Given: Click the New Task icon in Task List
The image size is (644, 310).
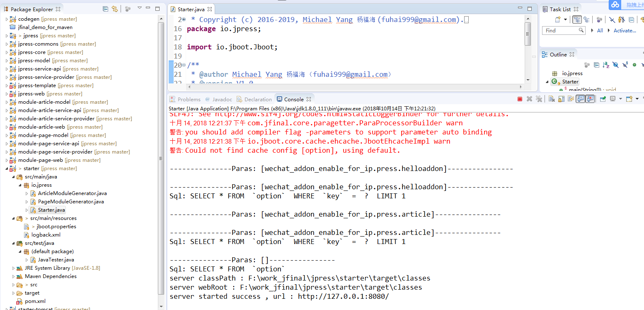Looking at the screenshot, I should point(558,20).
